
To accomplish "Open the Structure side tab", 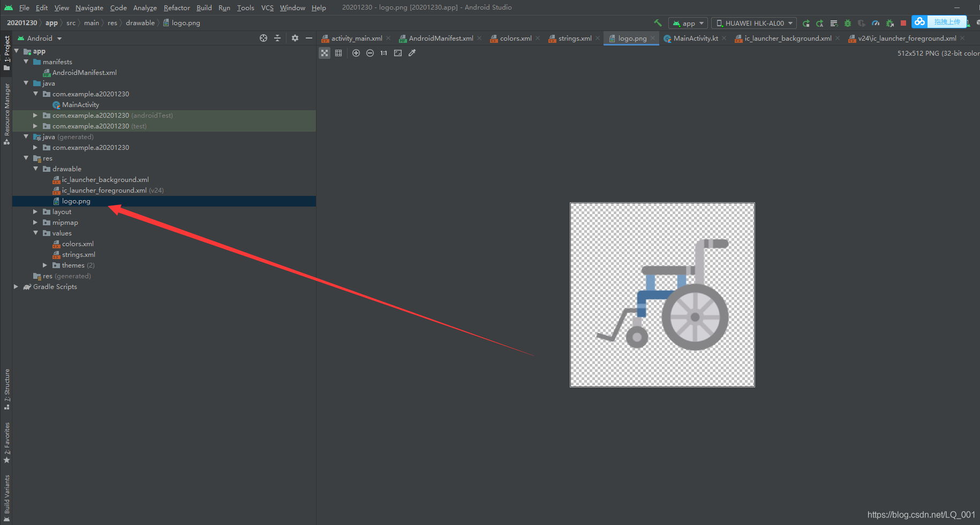I will 6,389.
